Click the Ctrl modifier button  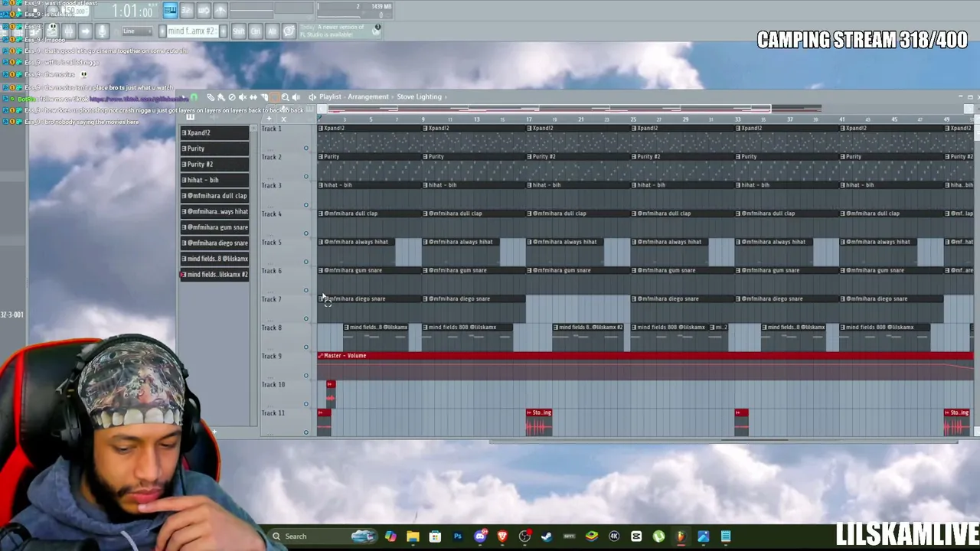pos(255,31)
